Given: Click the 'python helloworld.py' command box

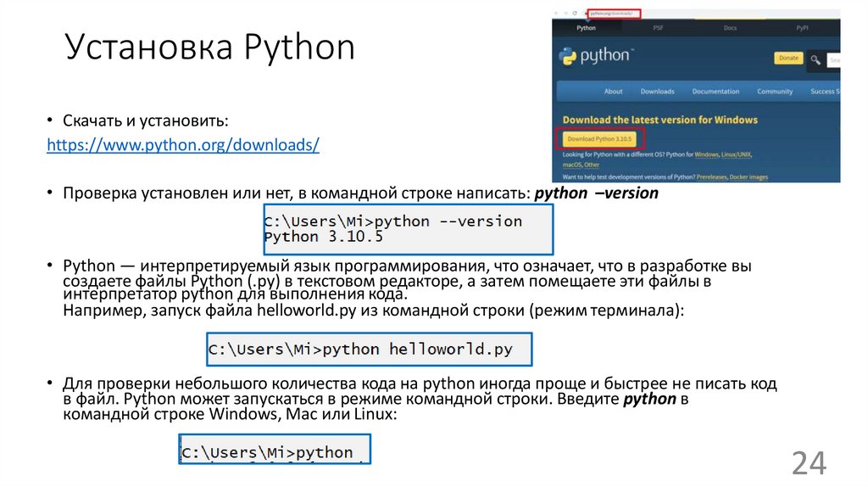Looking at the screenshot, I should (370, 349).
